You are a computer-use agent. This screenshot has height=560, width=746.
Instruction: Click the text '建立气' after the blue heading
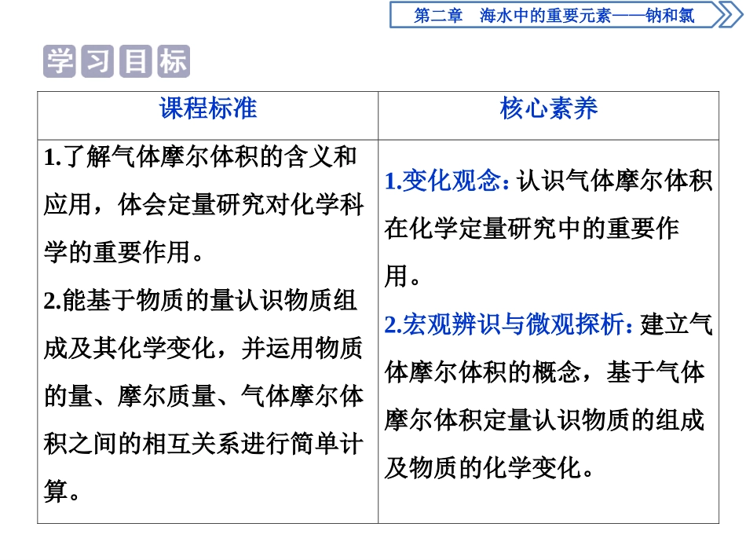pyautogui.click(x=677, y=324)
